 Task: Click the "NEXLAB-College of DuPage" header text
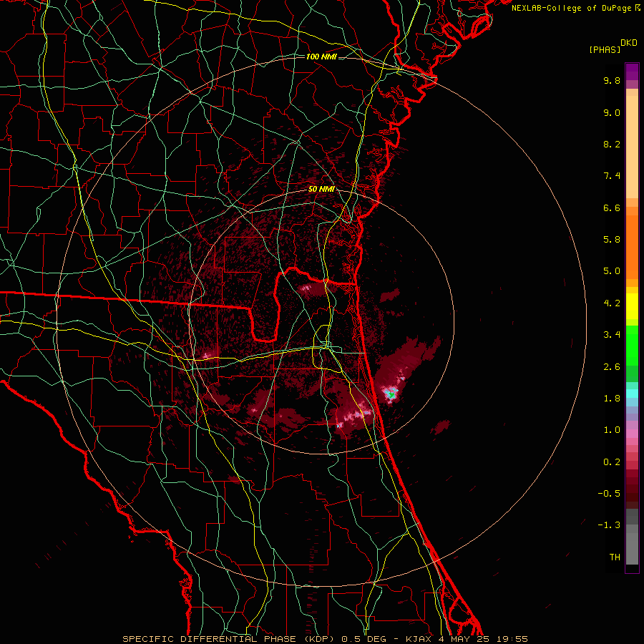tap(571, 8)
